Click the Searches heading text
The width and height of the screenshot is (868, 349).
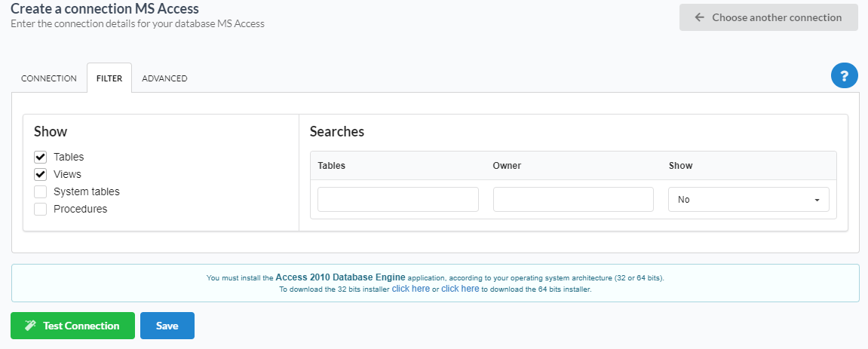point(337,132)
